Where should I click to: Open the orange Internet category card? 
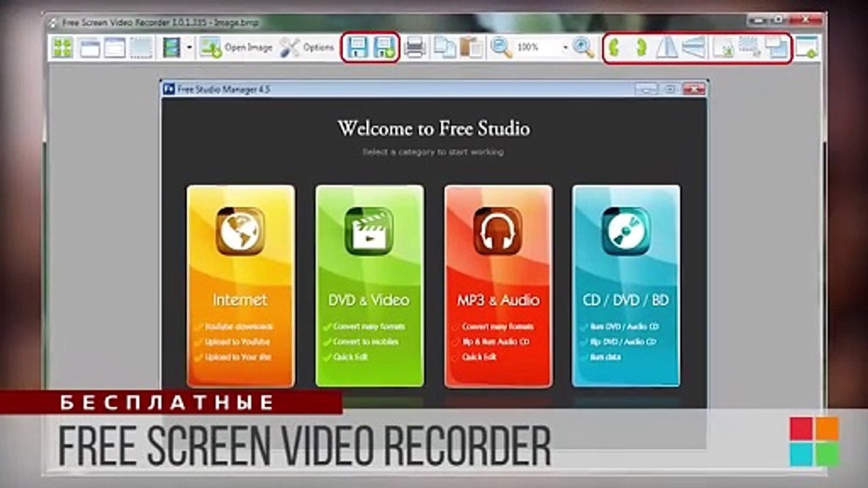coord(241,286)
